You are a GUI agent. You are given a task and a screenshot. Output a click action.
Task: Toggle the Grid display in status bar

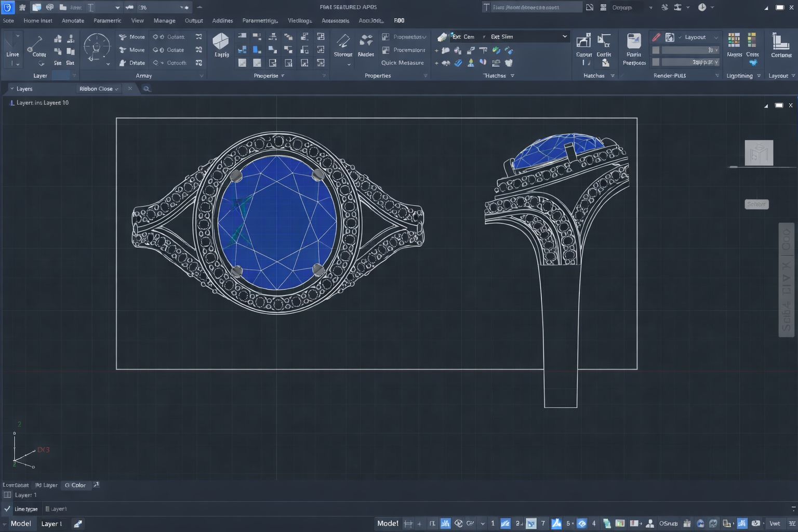click(x=408, y=523)
